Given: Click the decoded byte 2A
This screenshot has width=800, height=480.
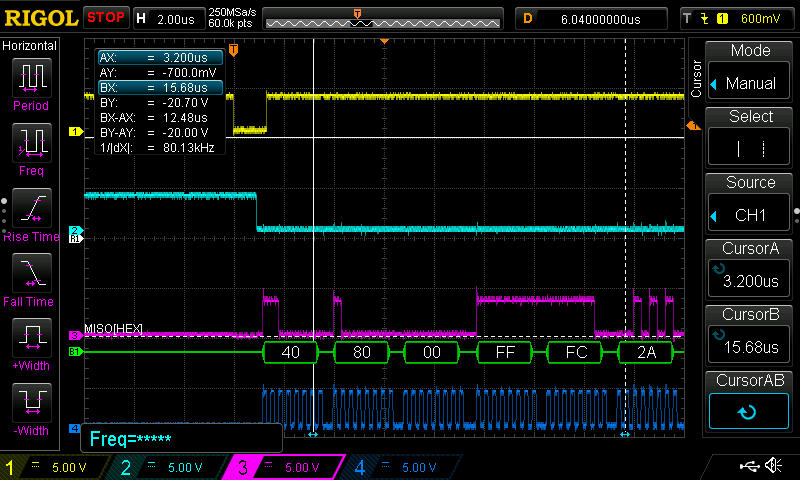Looking at the screenshot, I should click(x=646, y=352).
